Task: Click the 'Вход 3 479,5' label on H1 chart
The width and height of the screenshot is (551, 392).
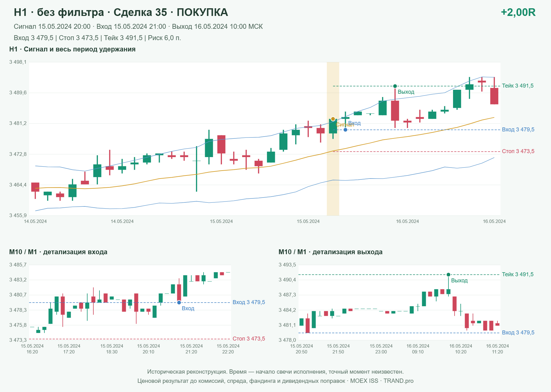Action: click(x=518, y=130)
